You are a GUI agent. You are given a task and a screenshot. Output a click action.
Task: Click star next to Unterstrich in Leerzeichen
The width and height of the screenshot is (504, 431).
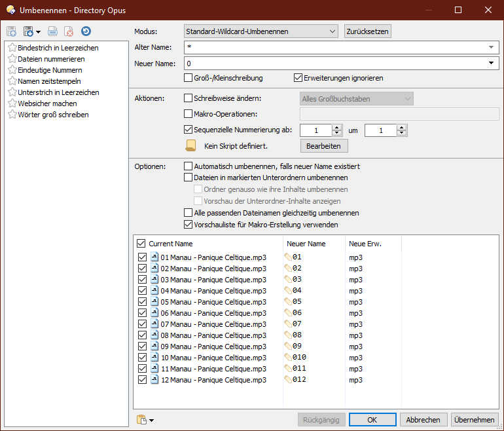click(12, 92)
